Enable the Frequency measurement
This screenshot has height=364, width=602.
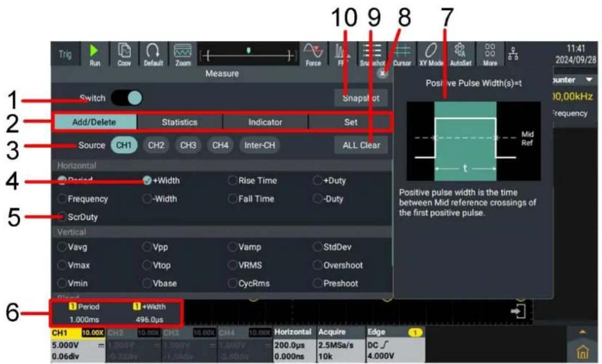[62, 198]
